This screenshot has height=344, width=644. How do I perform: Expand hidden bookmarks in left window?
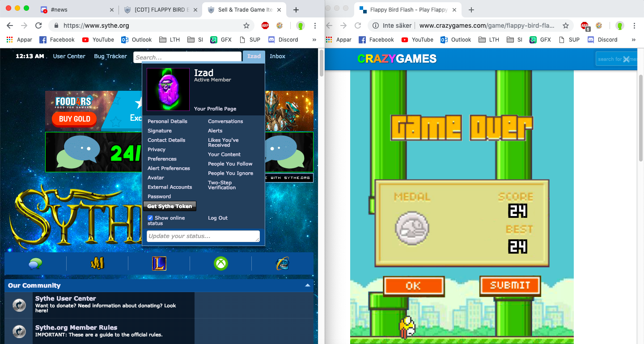pyautogui.click(x=314, y=40)
